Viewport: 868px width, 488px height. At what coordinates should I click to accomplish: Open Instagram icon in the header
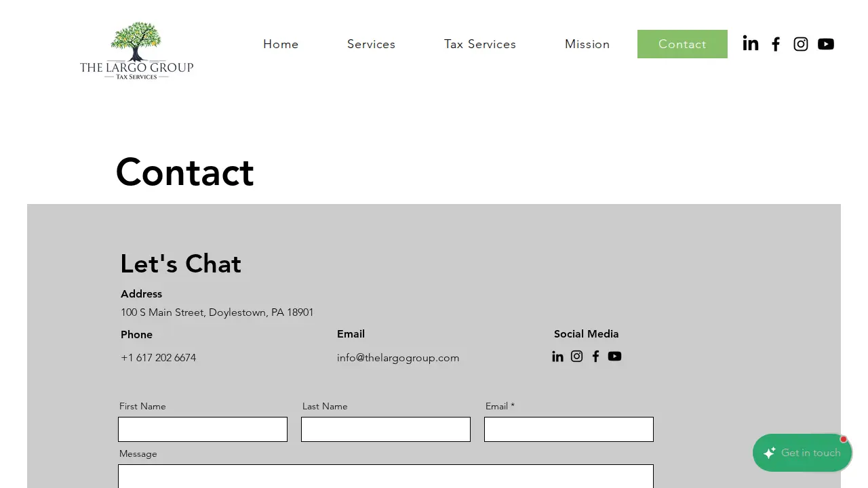(801, 44)
